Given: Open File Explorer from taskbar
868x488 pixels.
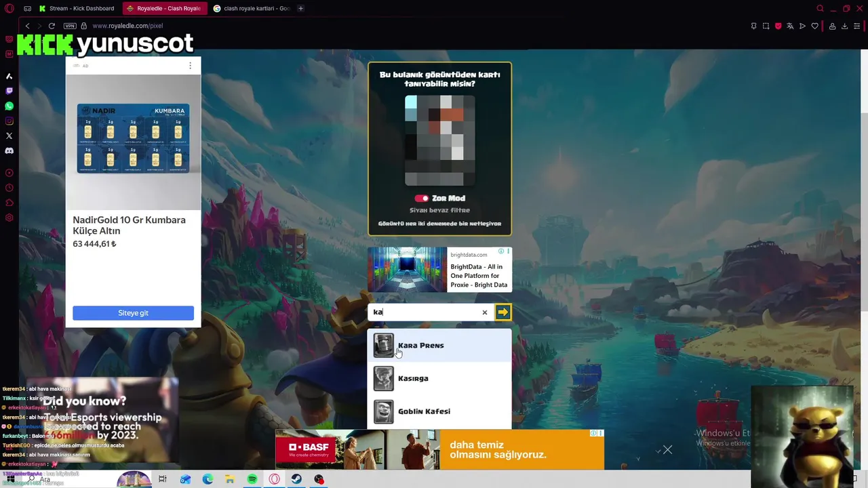Looking at the screenshot, I should pyautogui.click(x=230, y=479).
